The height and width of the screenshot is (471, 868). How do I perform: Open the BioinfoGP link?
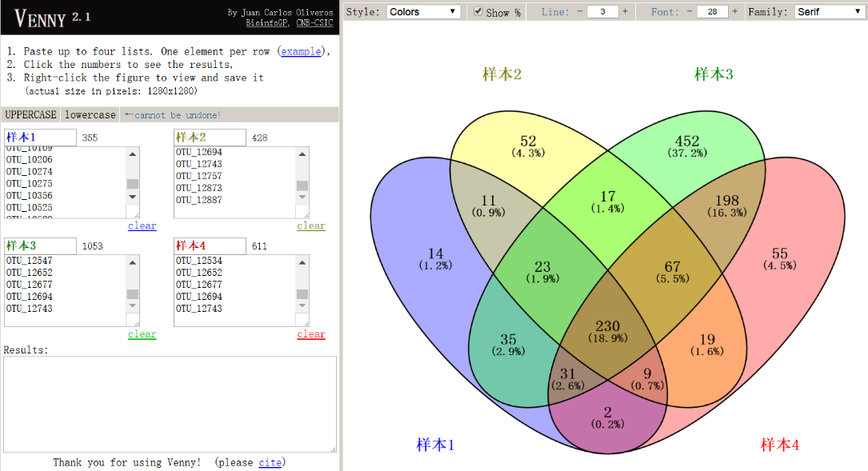click(267, 22)
